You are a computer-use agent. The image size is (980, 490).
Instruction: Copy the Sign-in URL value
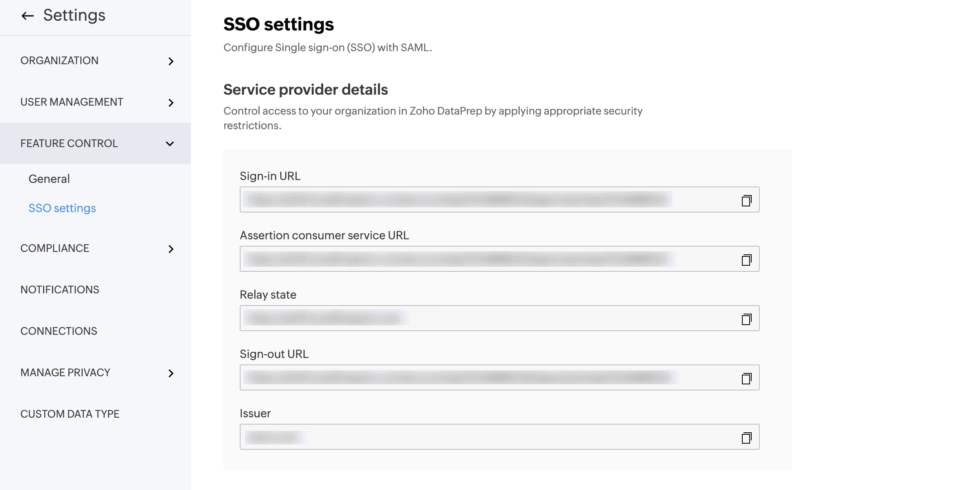click(x=746, y=200)
